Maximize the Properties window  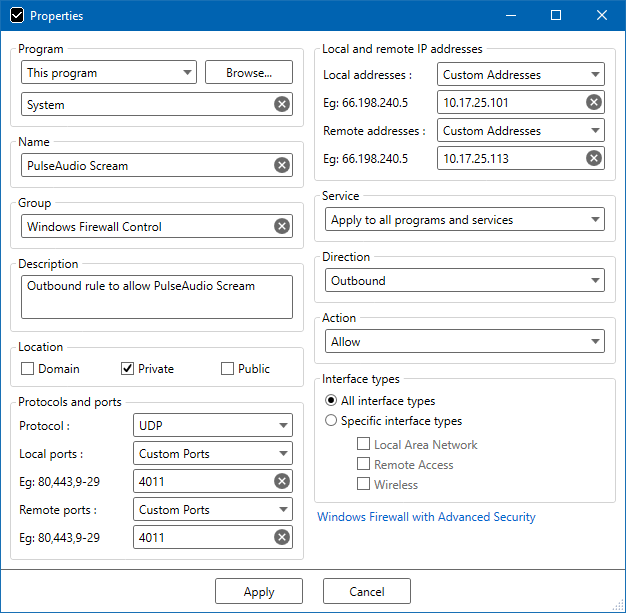coord(556,16)
